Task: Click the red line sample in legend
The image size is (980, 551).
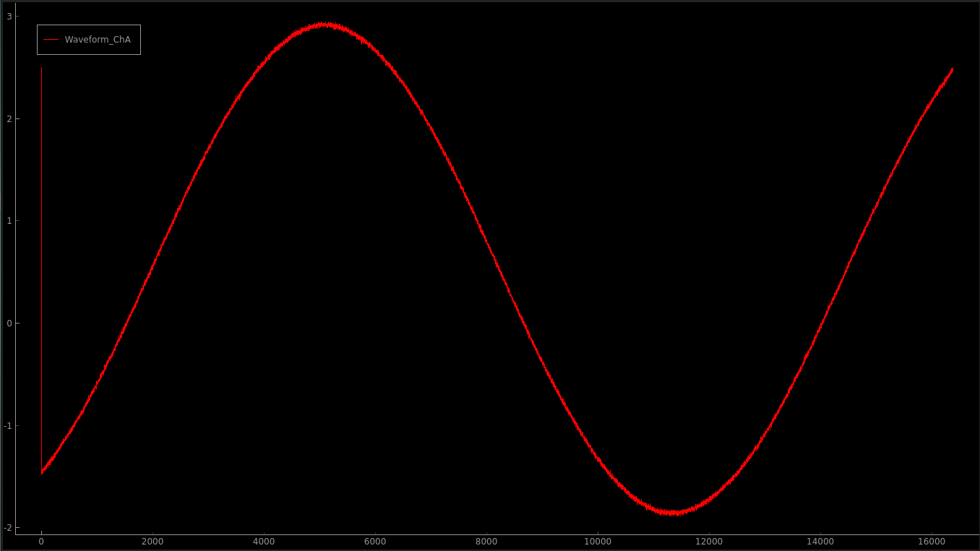Action: (x=51, y=40)
